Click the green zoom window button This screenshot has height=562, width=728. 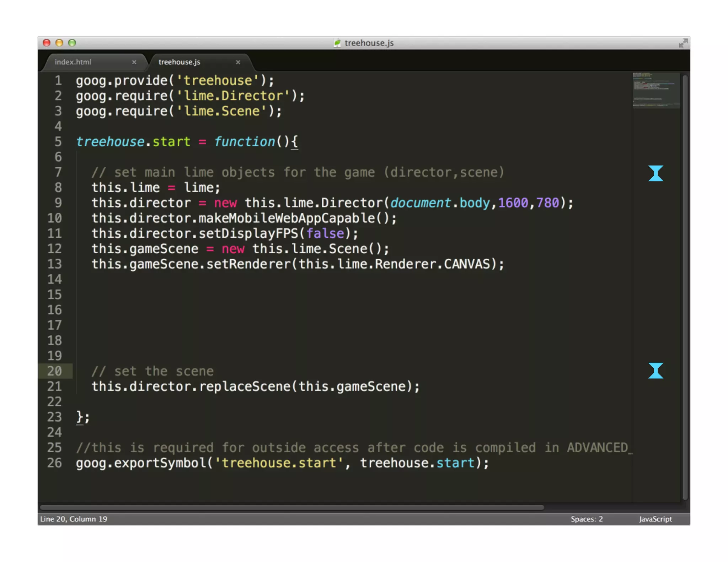coord(72,43)
